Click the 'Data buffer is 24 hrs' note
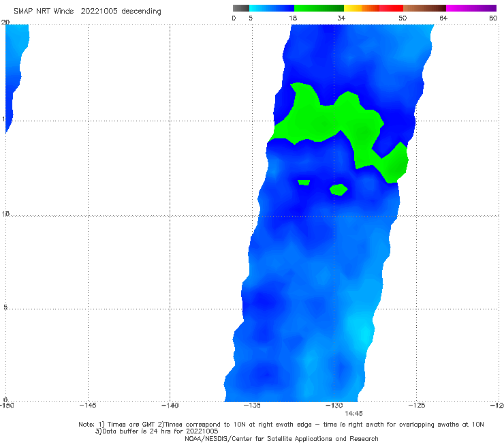The image size is (504, 443). [x=157, y=431]
